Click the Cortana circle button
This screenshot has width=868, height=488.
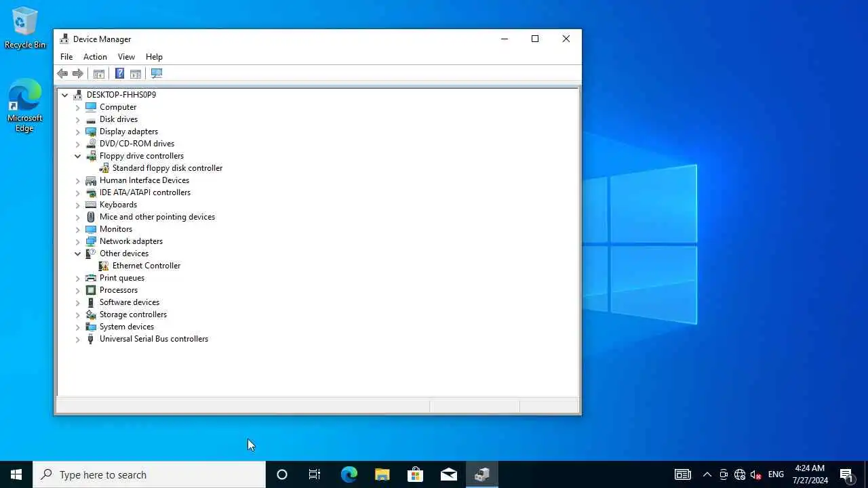[282, 474]
